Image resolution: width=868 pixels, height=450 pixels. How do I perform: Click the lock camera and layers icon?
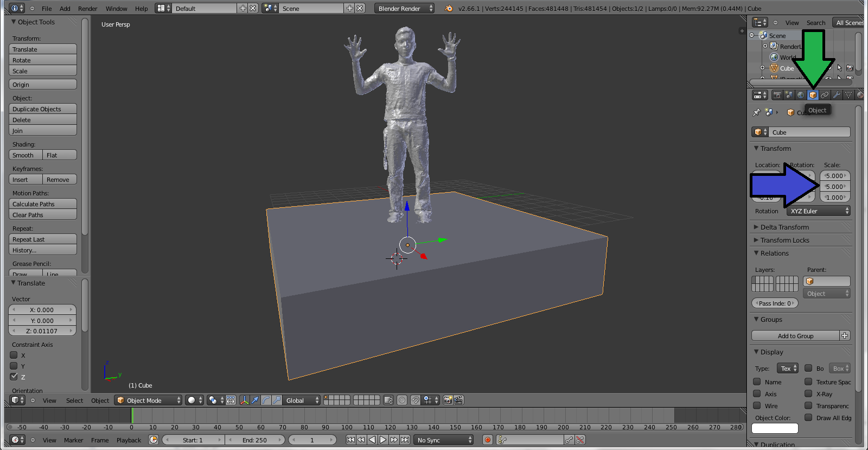[x=388, y=400]
